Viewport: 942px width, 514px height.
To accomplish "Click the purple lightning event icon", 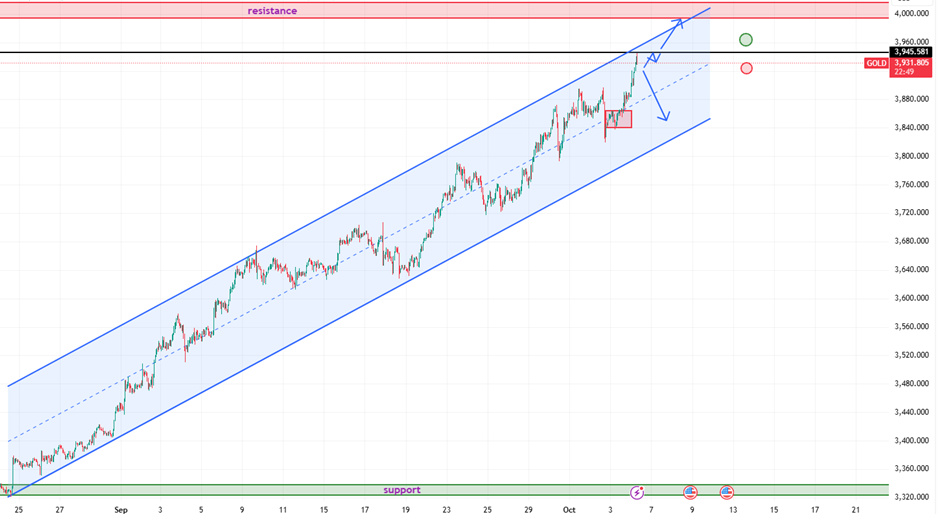I will click(638, 493).
